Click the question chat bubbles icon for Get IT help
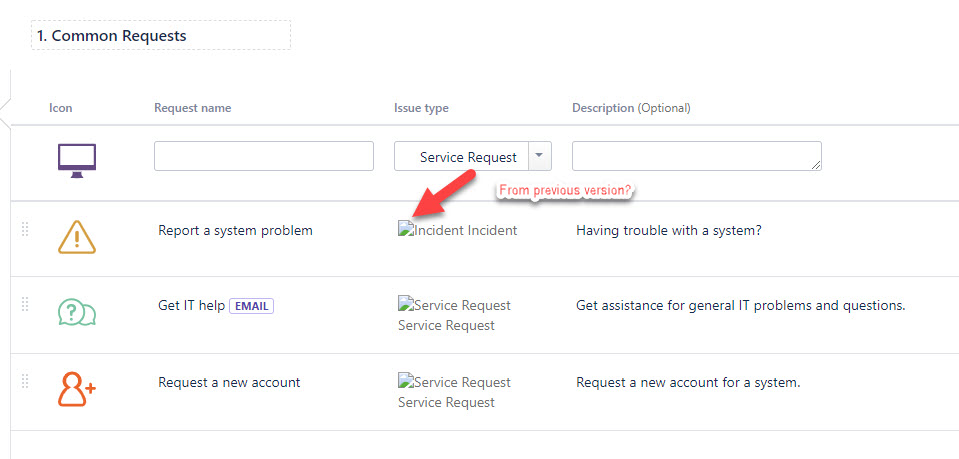959x459 pixels. point(77,312)
